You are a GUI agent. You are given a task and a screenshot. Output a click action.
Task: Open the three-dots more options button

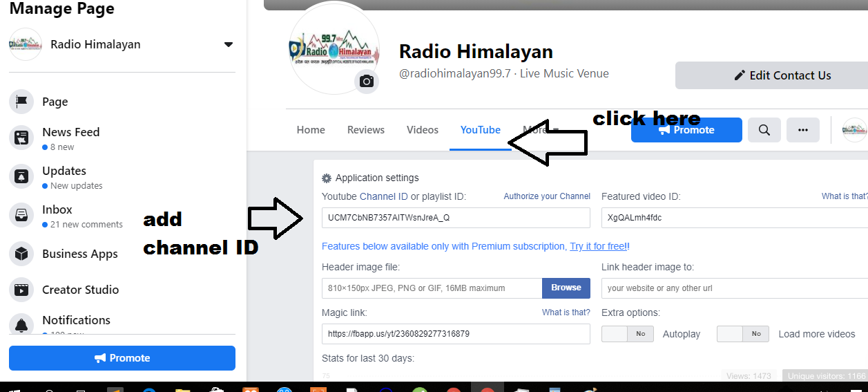point(803,130)
